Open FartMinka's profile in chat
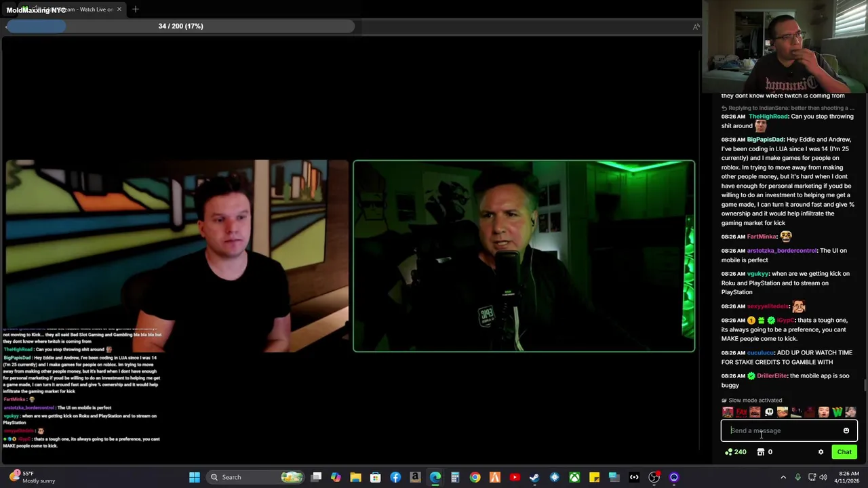 762,237
